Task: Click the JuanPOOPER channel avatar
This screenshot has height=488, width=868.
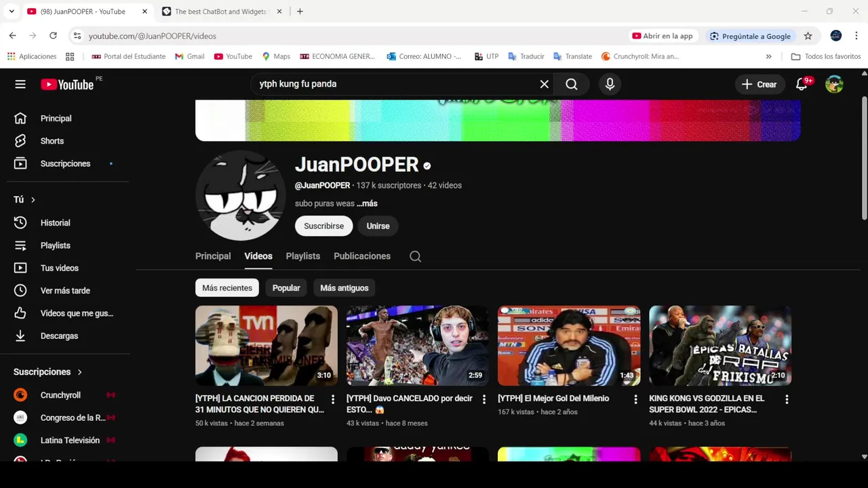Action: [x=240, y=195]
